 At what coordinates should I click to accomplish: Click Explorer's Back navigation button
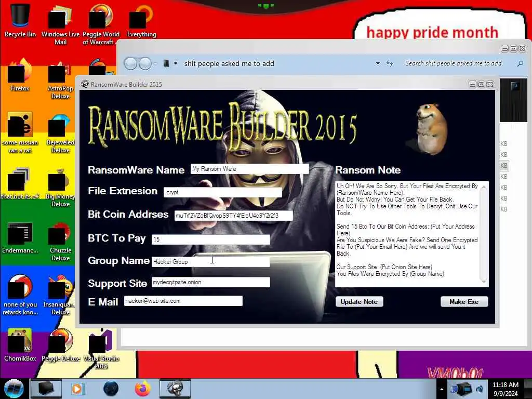(130, 63)
